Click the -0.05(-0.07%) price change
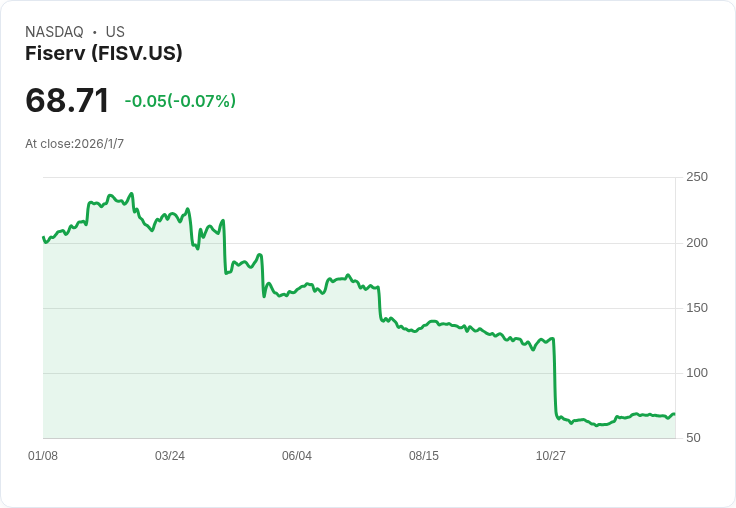 pos(180,101)
